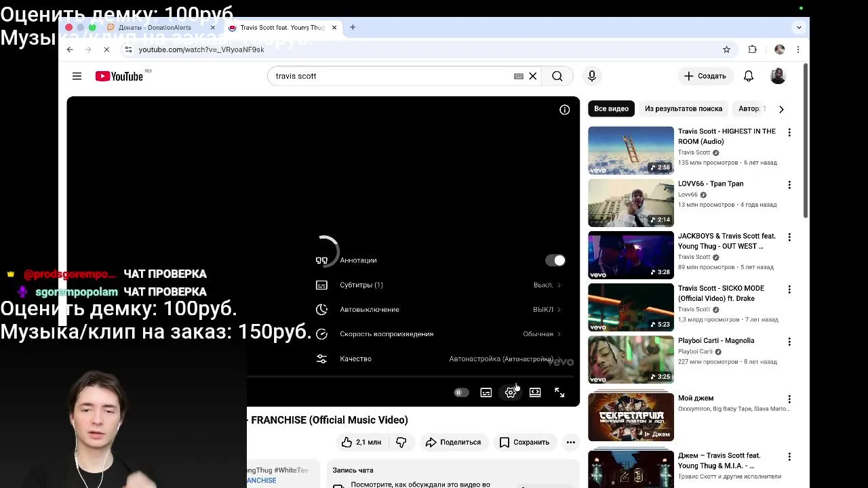Open the Playboi Carti channel link
868x488 pixels.
coord(695,352)
